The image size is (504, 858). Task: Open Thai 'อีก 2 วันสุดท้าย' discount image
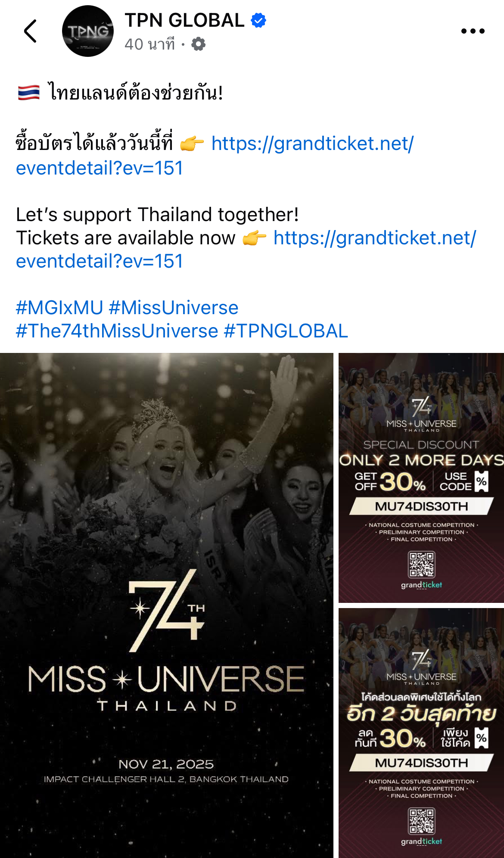[421, 733]
